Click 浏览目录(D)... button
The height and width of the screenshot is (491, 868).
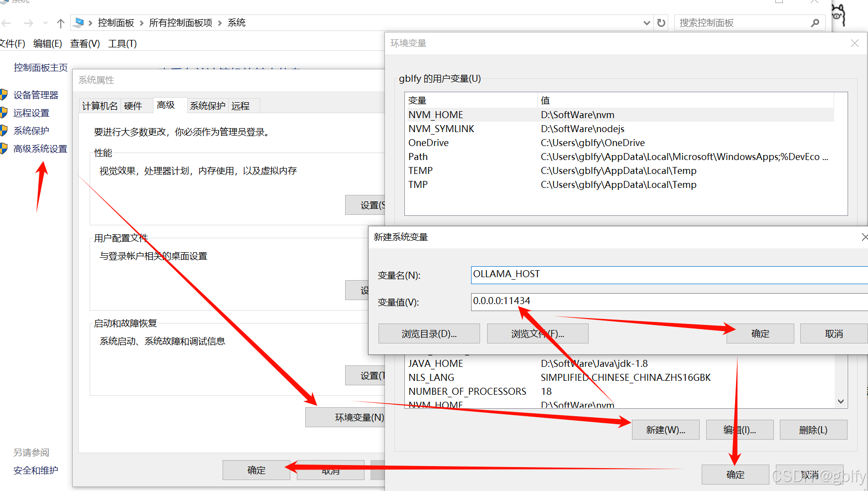(x=429, y=333)
